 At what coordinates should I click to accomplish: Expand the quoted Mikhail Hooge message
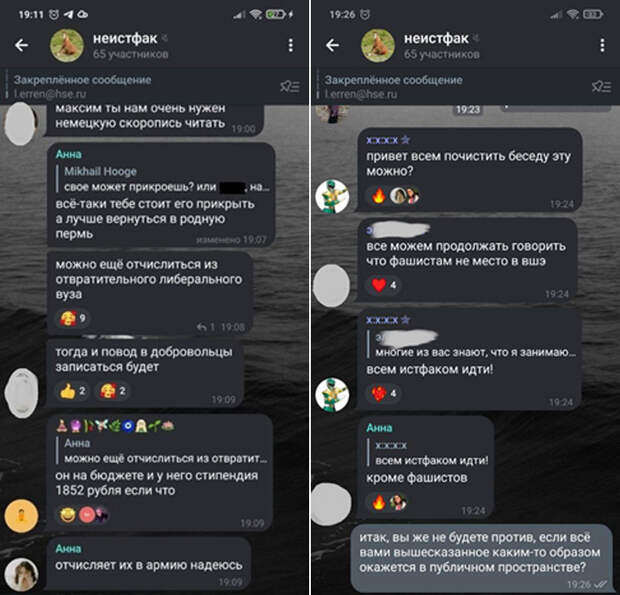tap(166, 179)
